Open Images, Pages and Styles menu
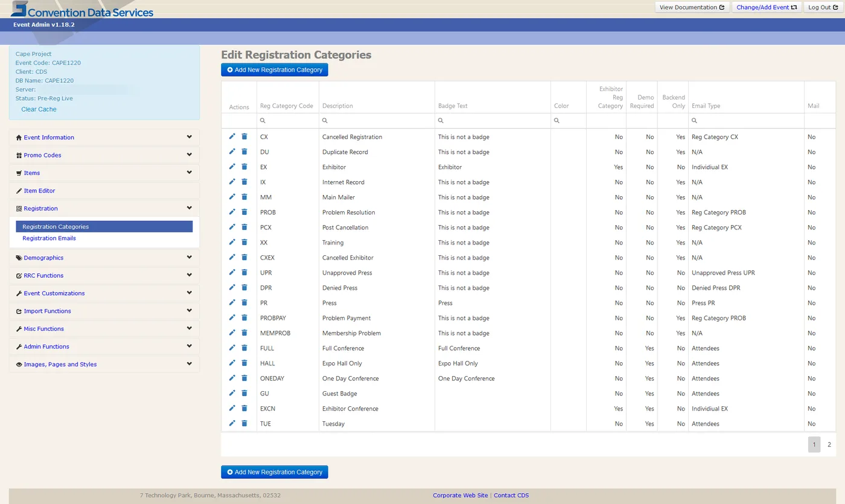Viewport: 845px width, 504px height. coord(60,365)
